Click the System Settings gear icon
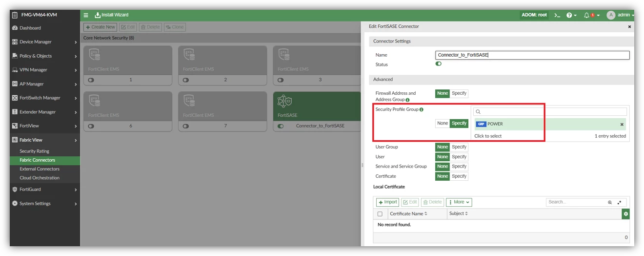644x256 pixels. tap(15, 203)
